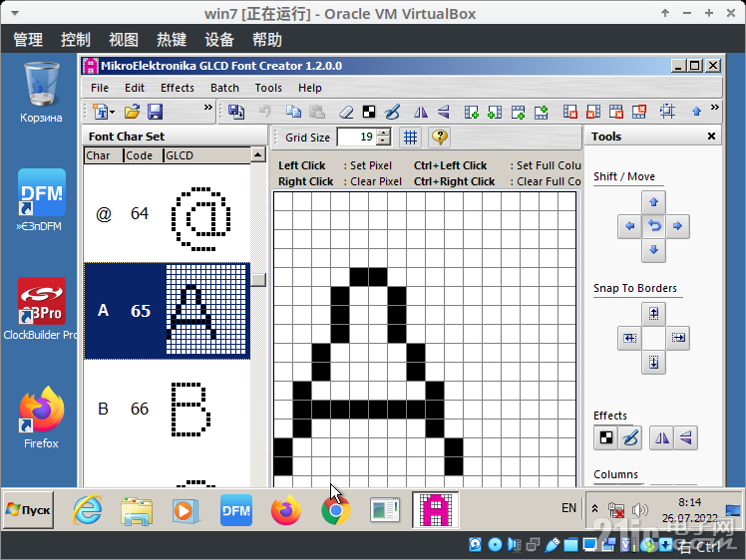Click the New Font toolbar icon
The width and height of the screenshot is (746, 560).
(100, 112)
